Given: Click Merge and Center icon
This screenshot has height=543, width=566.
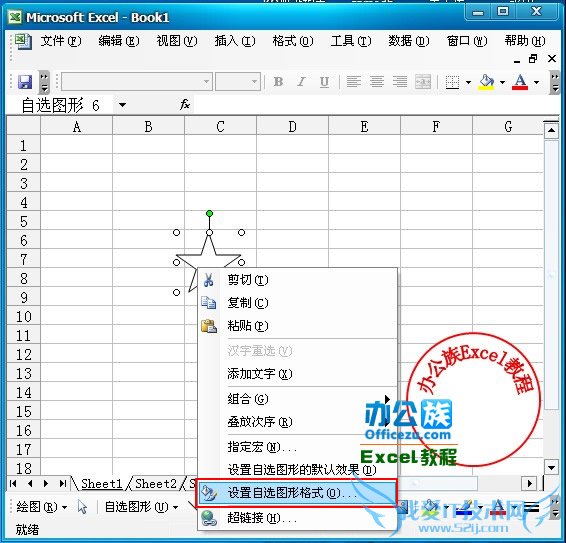Looking at the screenshot, I should pos(423,82).
